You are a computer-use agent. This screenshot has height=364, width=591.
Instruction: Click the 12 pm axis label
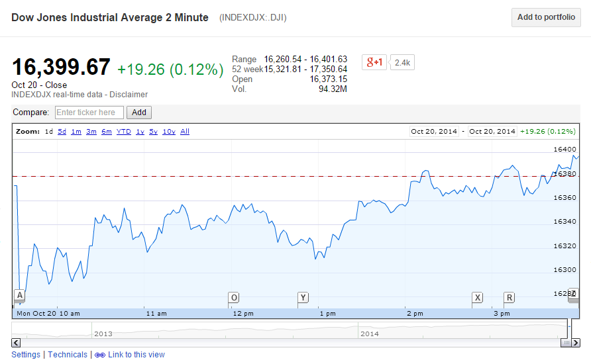click(243, 314)
